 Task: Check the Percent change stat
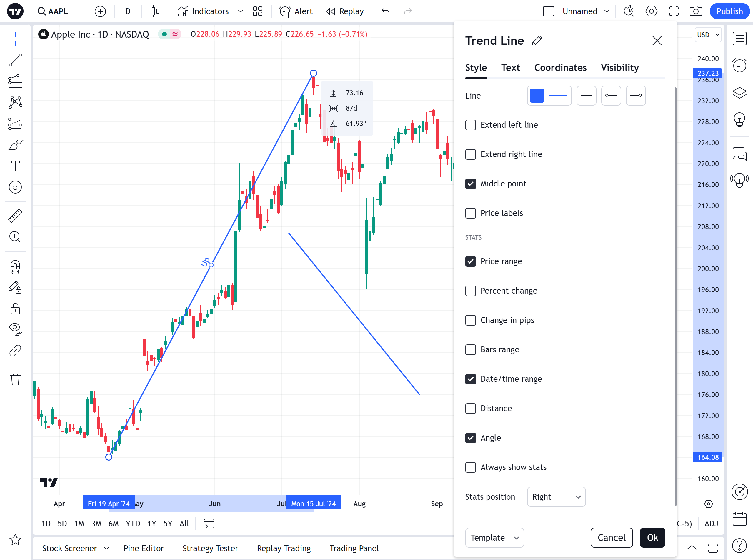(470, 291)
